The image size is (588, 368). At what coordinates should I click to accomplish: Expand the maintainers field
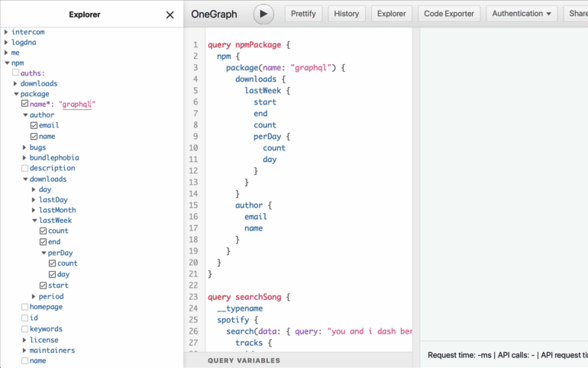click(24, 350)
